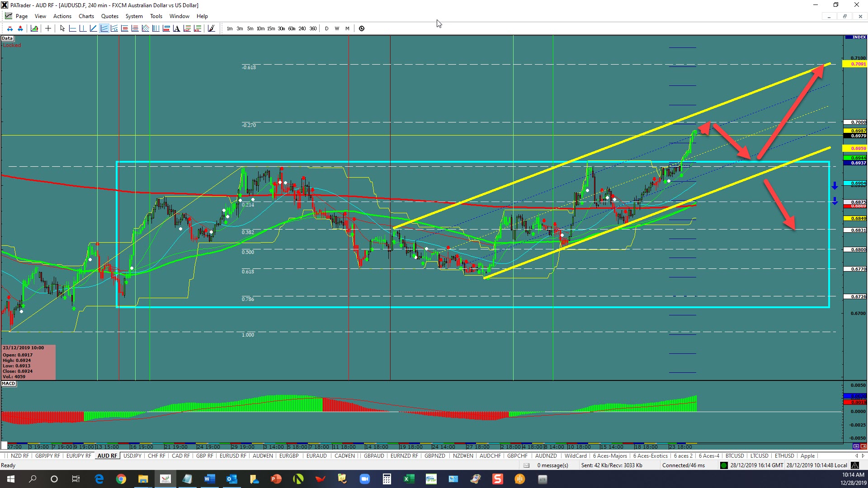Select the horizontal line drawing tool

(72, 28)
